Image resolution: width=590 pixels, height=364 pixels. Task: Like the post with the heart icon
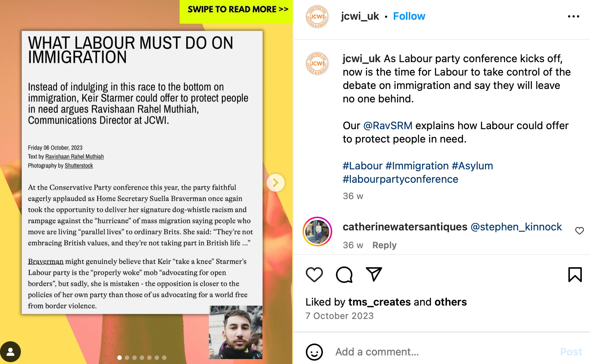(314, 275)
